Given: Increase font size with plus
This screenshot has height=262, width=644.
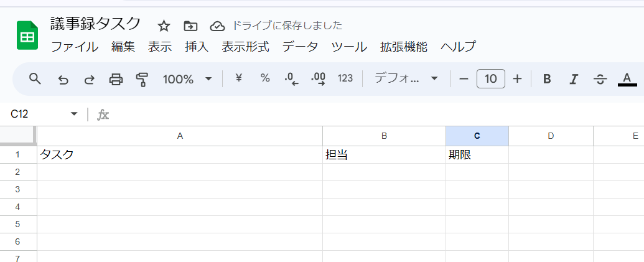Looking at the screenshot, I should coord(518,78).
